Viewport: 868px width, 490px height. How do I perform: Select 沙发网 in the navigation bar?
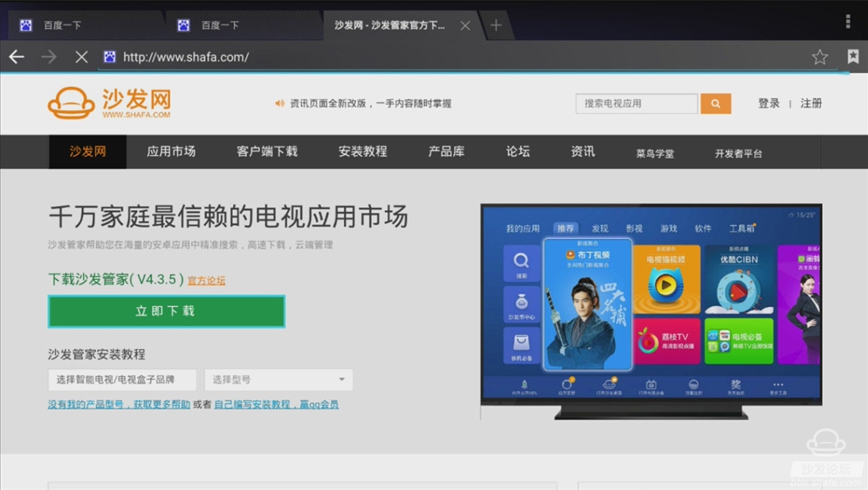88,152
